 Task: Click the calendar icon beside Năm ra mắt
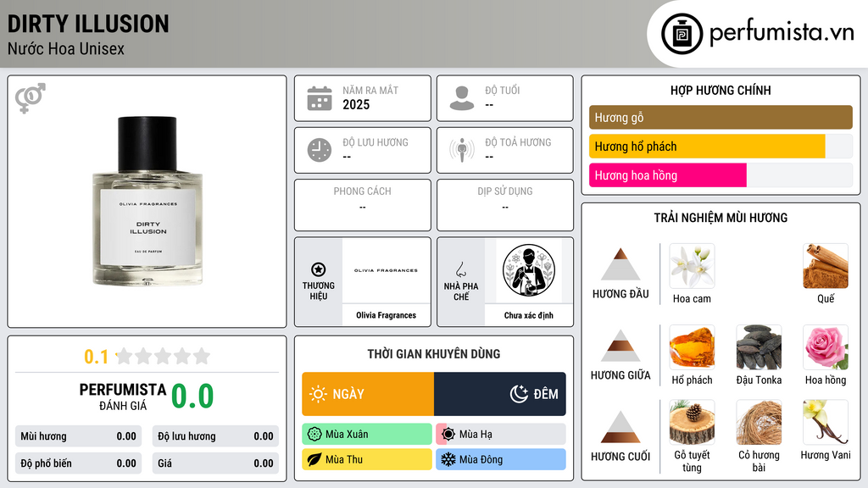[x=320, y=98]
